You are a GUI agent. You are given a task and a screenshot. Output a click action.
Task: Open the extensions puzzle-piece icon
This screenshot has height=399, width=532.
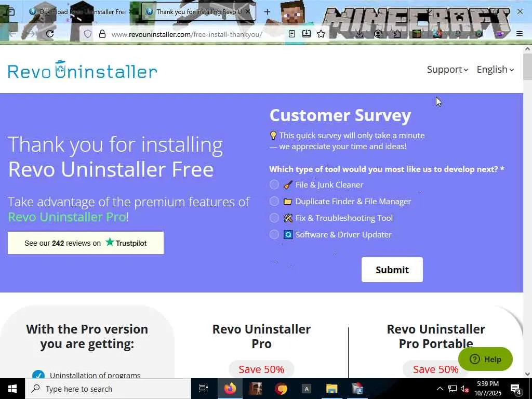397,34
